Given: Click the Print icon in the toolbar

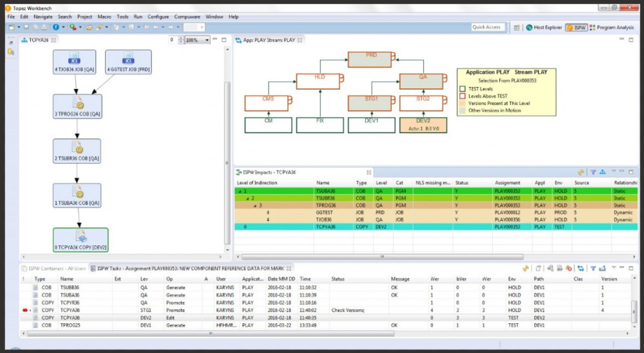Looking at the screenshot, I should click(x=44, y=27).
